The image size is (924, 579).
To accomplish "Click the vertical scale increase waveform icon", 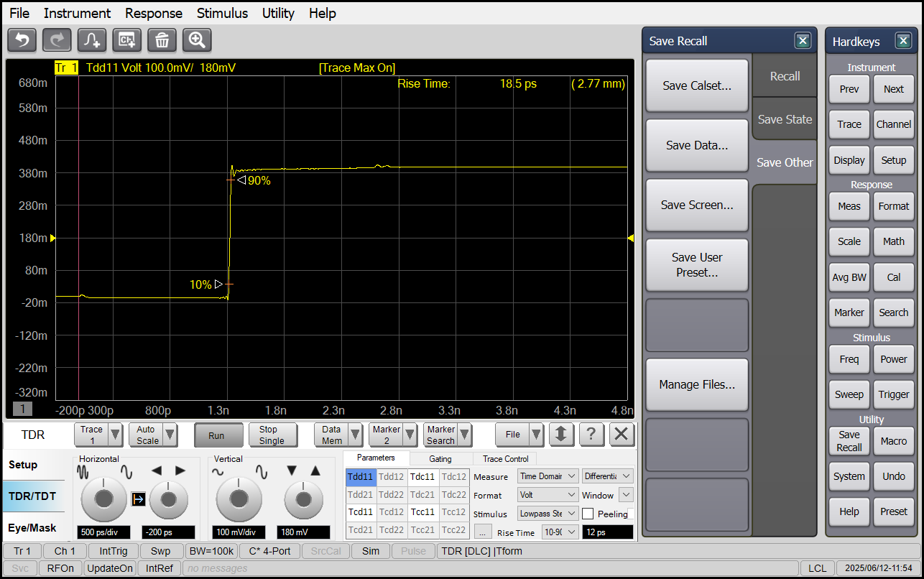I will click(x=262, y=473).
